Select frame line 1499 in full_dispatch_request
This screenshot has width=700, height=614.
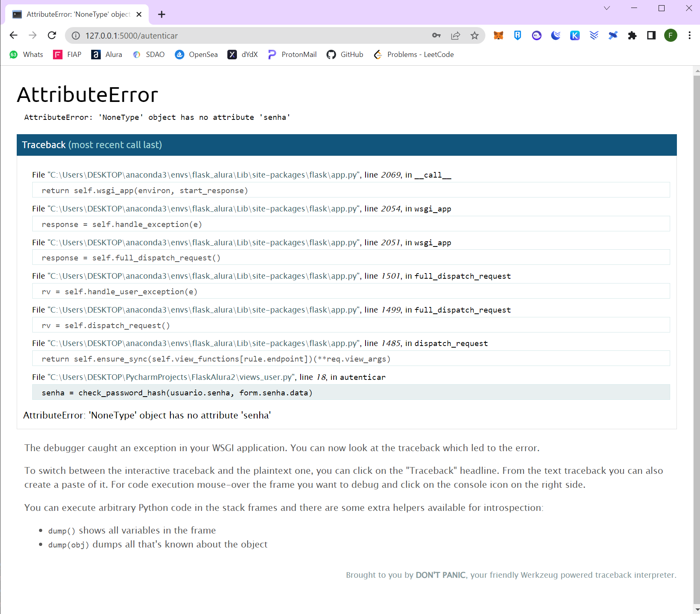coord(272,310)
